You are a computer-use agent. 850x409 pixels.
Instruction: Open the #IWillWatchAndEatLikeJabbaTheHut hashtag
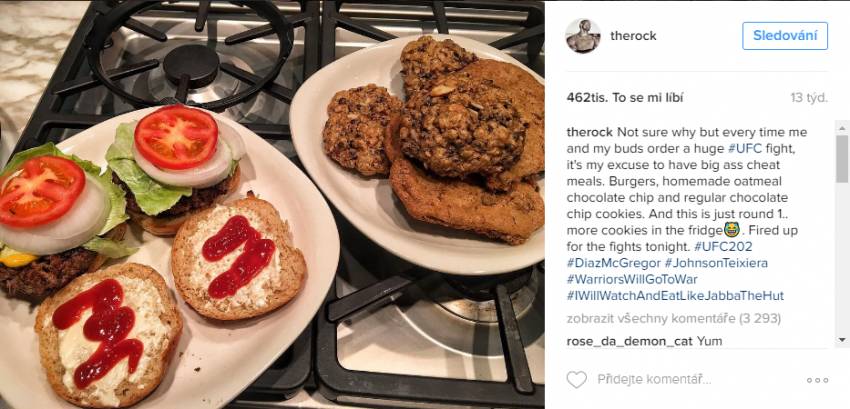click(675, 296)
